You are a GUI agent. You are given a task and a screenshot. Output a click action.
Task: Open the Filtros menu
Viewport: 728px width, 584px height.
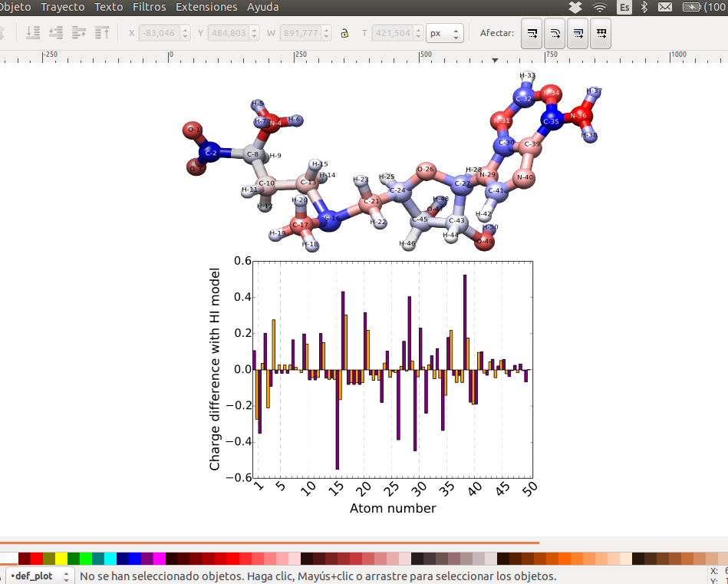pos(149,7)
